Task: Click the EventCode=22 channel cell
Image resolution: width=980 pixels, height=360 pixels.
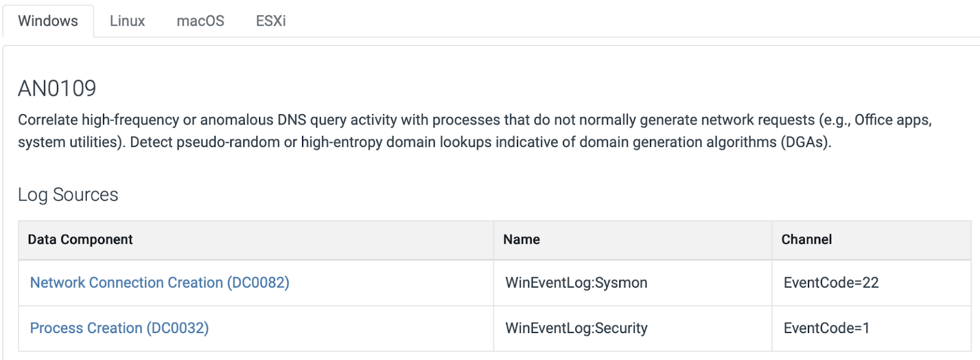Action: tap(831, 283)
